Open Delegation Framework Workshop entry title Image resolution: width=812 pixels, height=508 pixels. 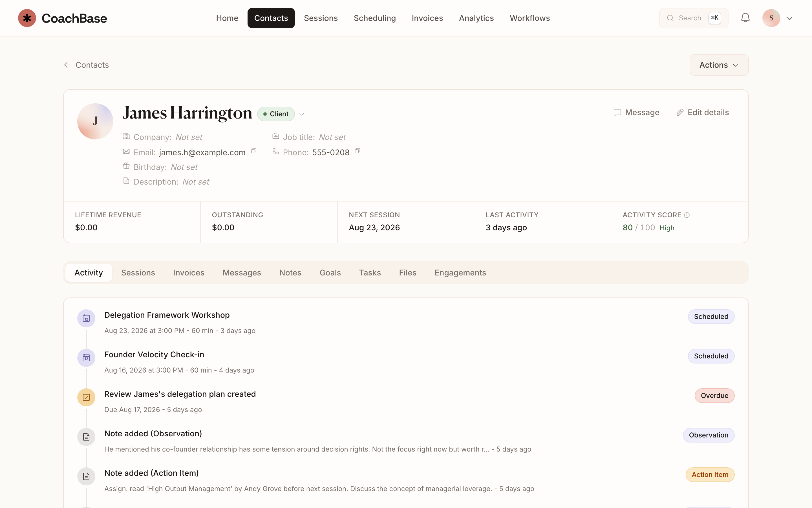[167, 315]
